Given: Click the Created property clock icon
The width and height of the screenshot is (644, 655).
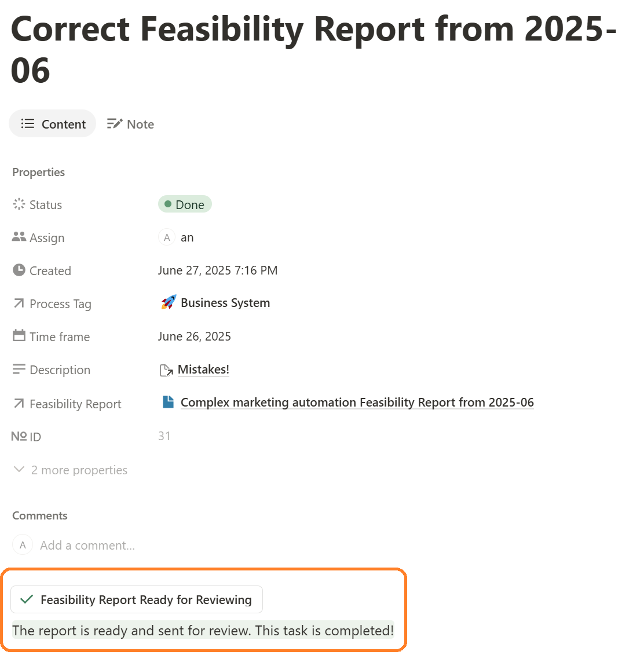Looking at the screenshot, I should click(x=19, y=270).
